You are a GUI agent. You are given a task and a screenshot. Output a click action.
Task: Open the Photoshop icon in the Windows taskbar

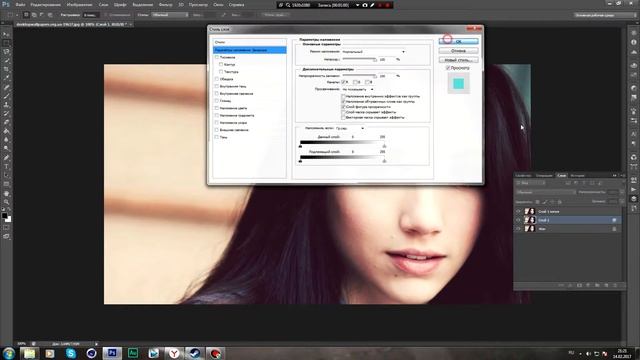coord(112,353)
